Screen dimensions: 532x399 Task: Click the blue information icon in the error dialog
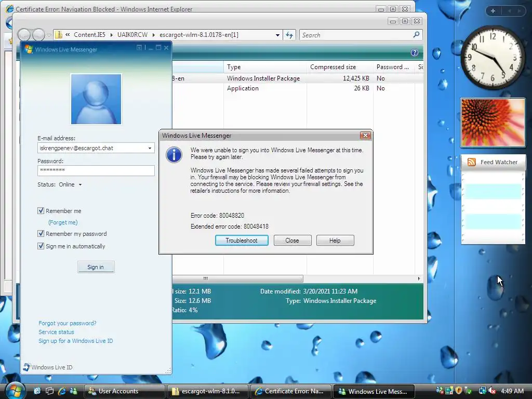[174, 155]
